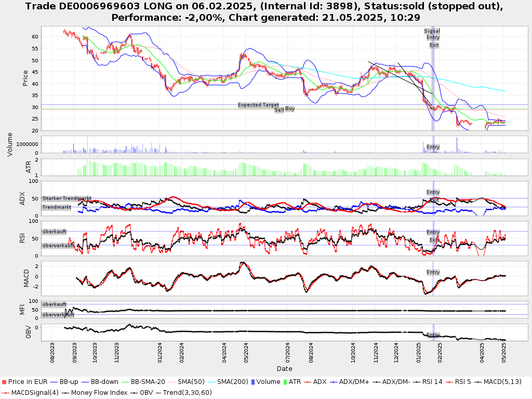
Task: Toggle the SMA(50) series in legend
Action: click(x=189, y=382)
